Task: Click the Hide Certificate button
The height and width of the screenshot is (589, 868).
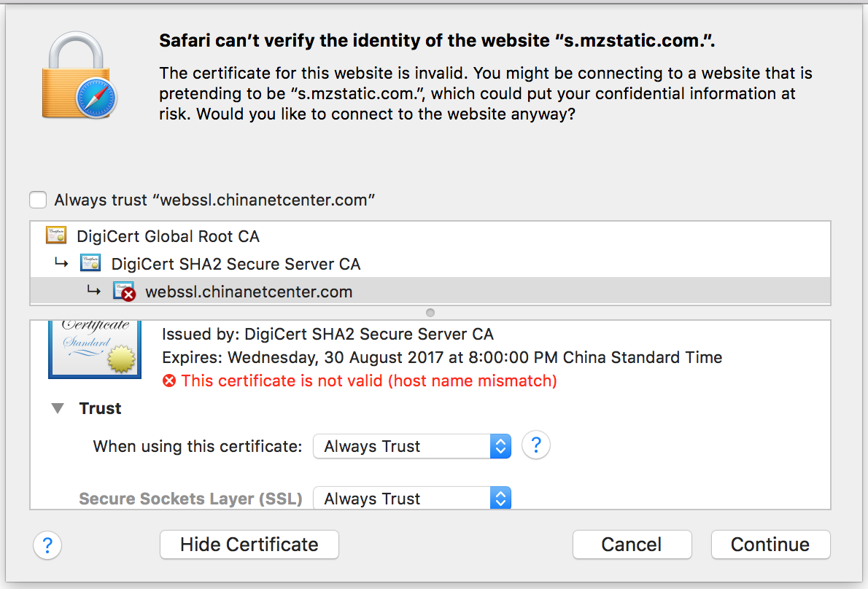Action: pyautogui.click(x=249, y=545)
